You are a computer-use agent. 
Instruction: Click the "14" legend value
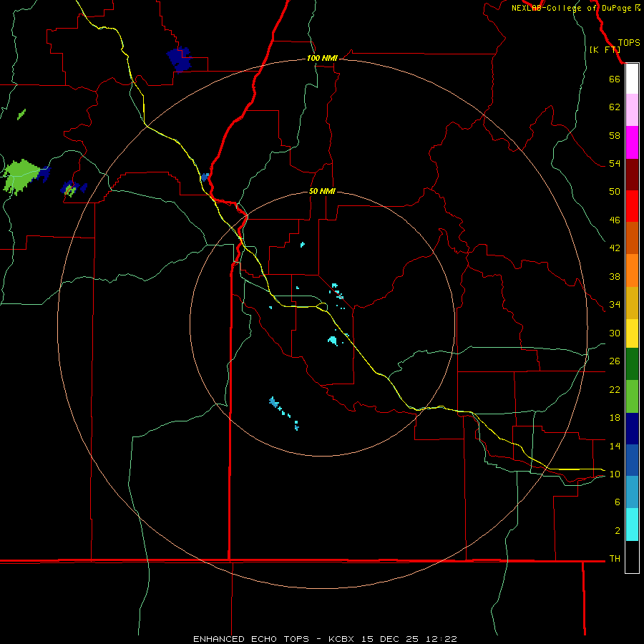615,446
